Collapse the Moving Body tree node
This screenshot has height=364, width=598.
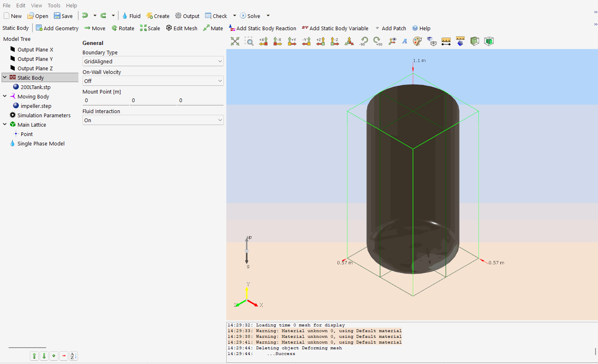(5, 96)
